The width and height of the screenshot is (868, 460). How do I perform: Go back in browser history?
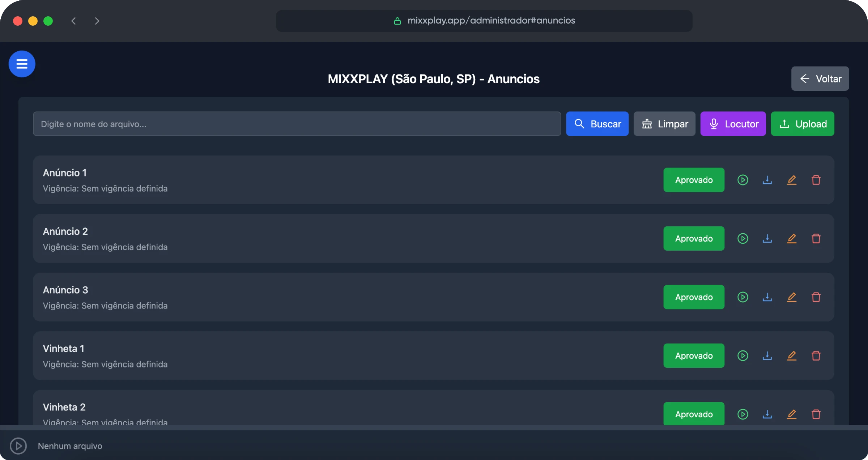[x=74, y=21]
